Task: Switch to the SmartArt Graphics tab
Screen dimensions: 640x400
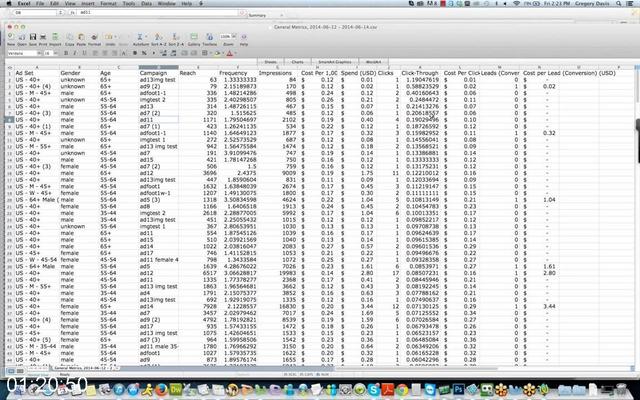Action: pos(335,62)
